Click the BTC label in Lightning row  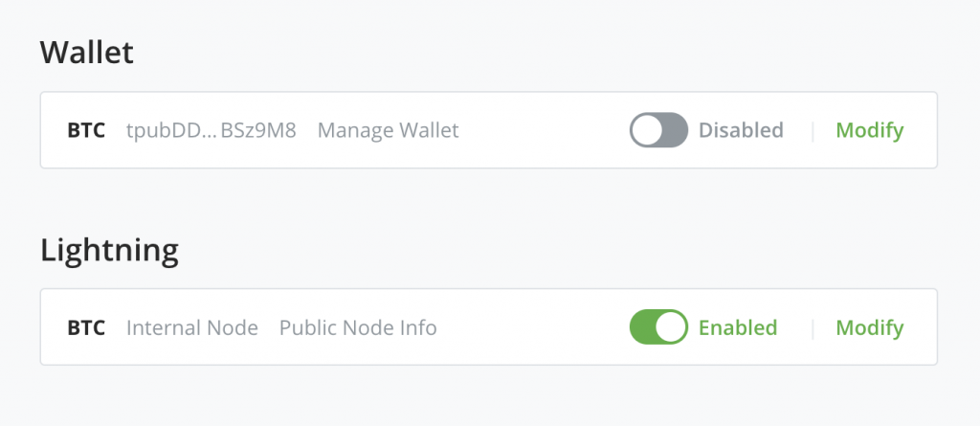click(x=86, y=327)
